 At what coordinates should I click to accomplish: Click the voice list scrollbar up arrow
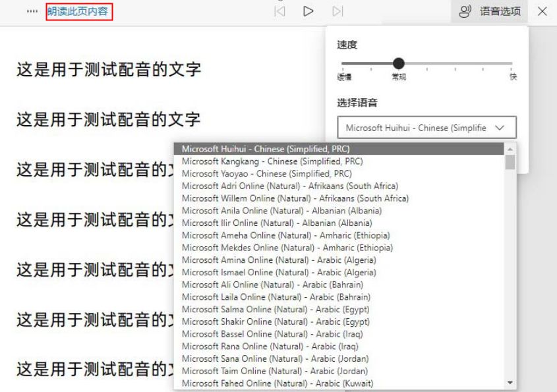510,149
